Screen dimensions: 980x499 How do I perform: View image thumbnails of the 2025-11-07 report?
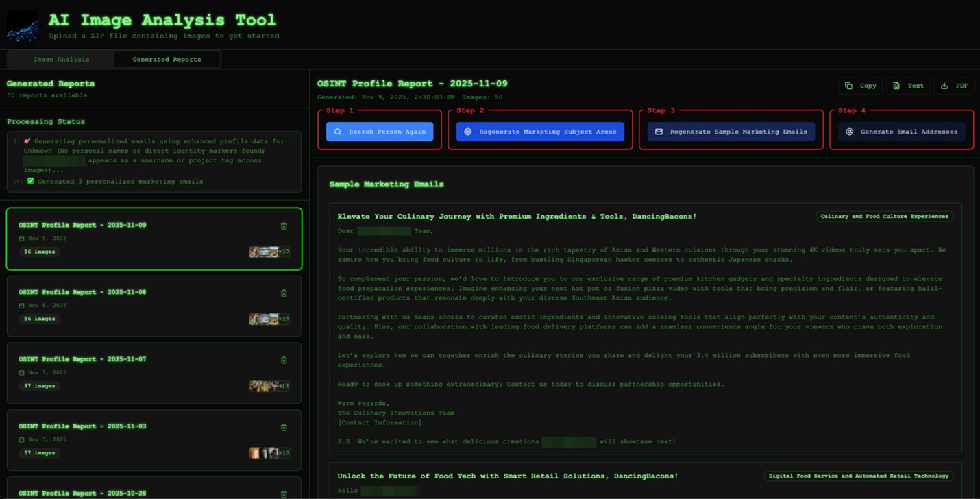(x=269, y=386)
